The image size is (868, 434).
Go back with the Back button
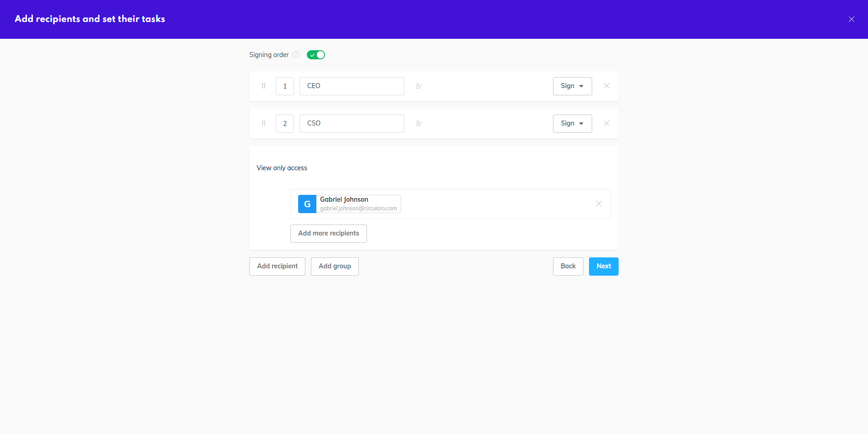tap(568, 266)
